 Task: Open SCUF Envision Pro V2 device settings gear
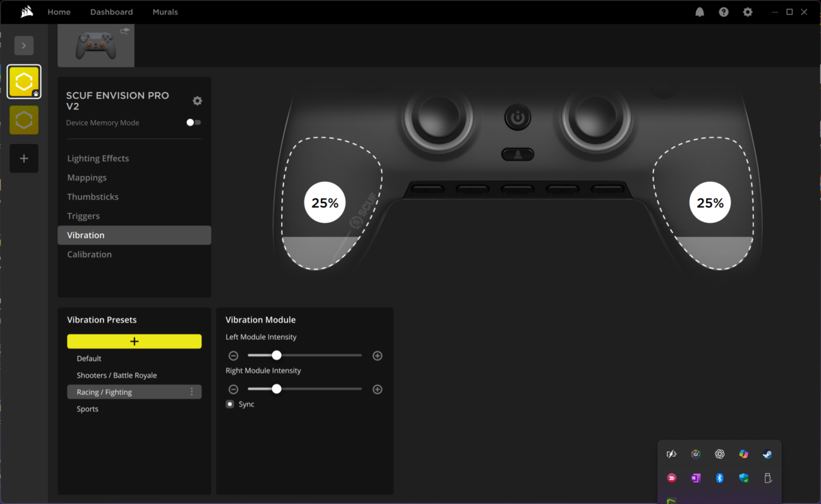click(197, 101)
